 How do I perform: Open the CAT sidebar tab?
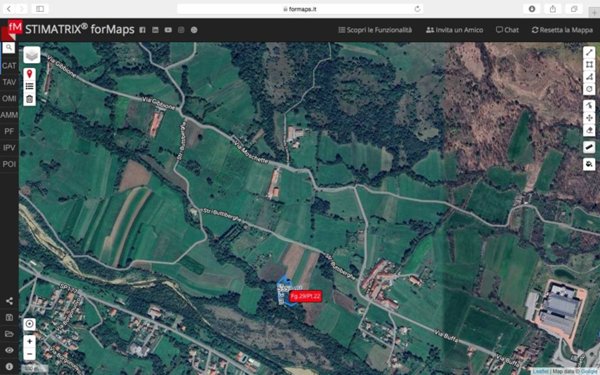(9, 66)
